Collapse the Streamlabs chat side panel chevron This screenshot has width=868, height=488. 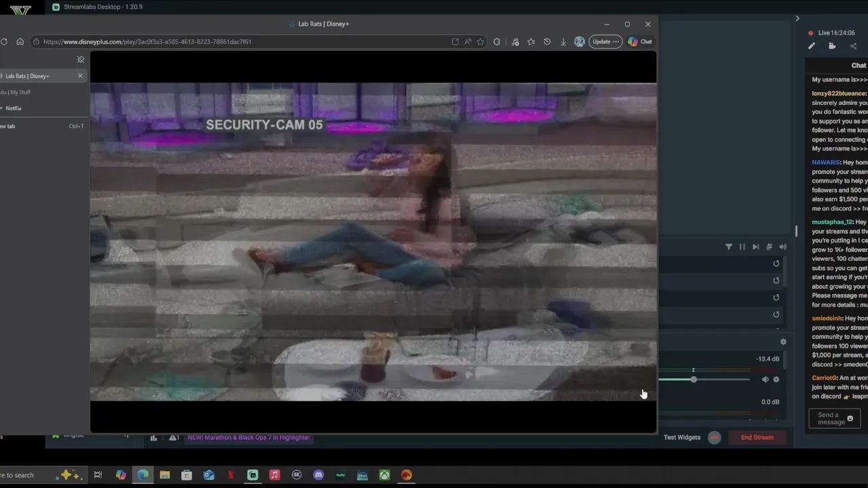click(797, 18)
